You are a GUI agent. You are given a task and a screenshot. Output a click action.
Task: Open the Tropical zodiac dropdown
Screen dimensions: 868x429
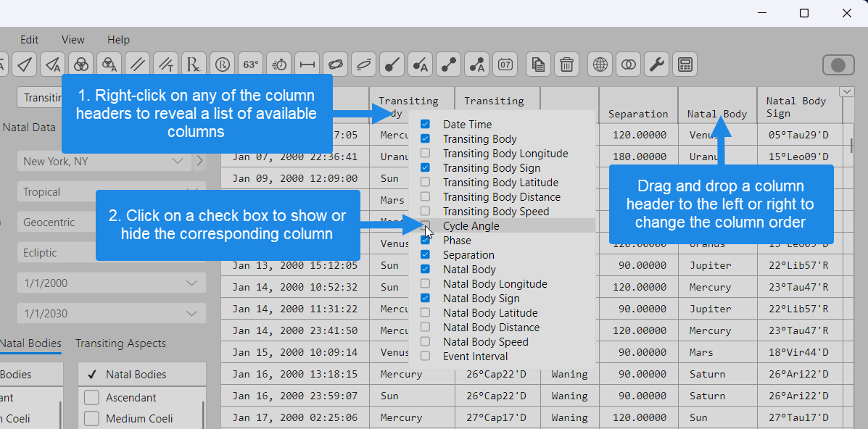(x=111, y=191)
